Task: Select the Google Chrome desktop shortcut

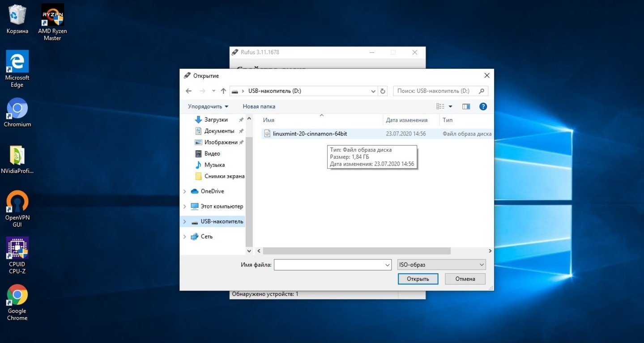Action: [17, 302]
